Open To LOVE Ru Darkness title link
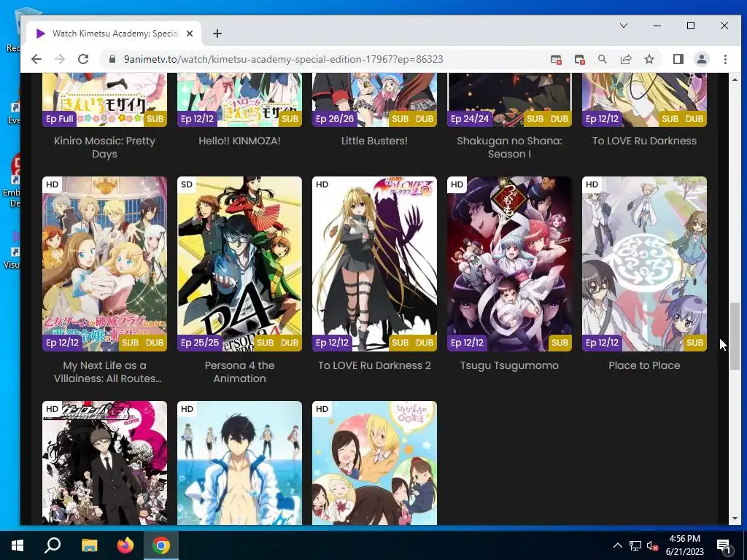 click(x=644, y=141)
